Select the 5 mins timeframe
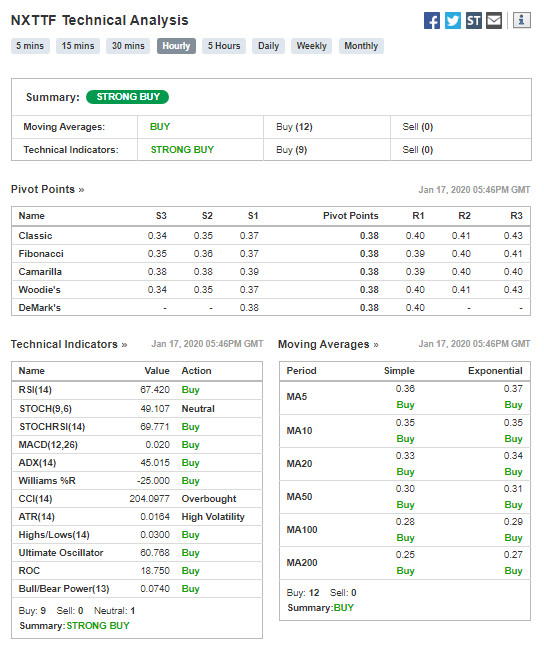 click(30, 46)
